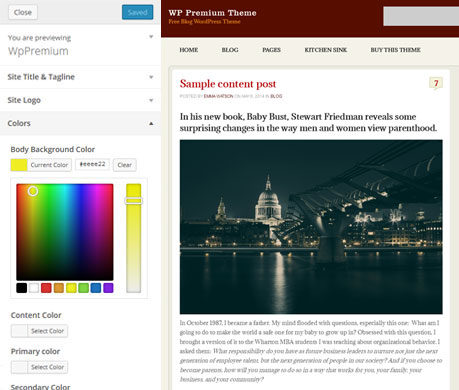Pick the white palette swatch
Image resolution: width=459 pixels, height=390 pixels.
point(34,288)
